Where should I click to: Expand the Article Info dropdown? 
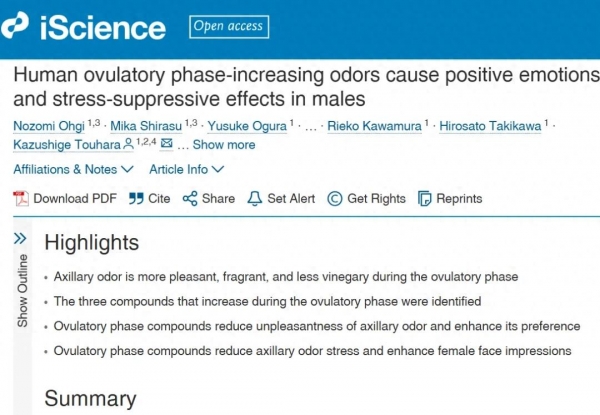pyautogui.click(x=186, y=170)
